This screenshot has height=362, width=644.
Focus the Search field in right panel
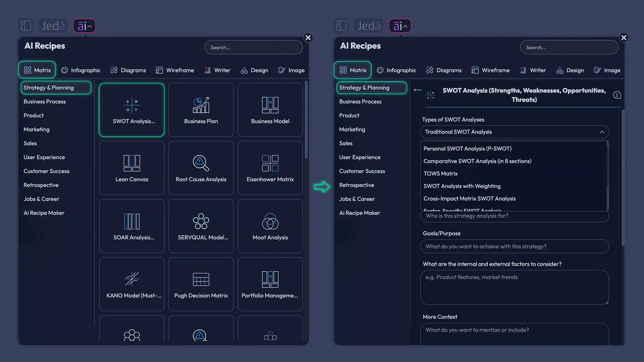tap(569, 47)
